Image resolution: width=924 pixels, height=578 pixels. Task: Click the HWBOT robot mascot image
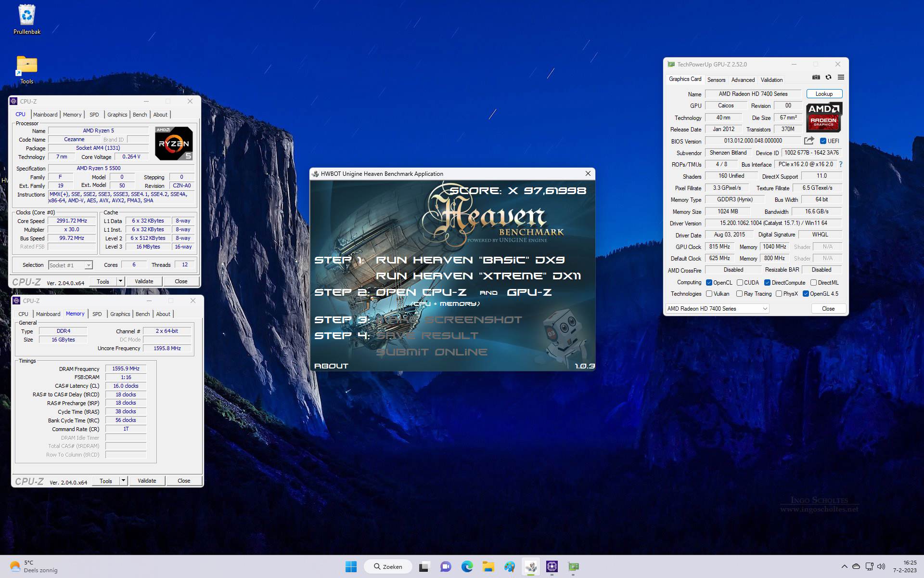tap(564, 337)
